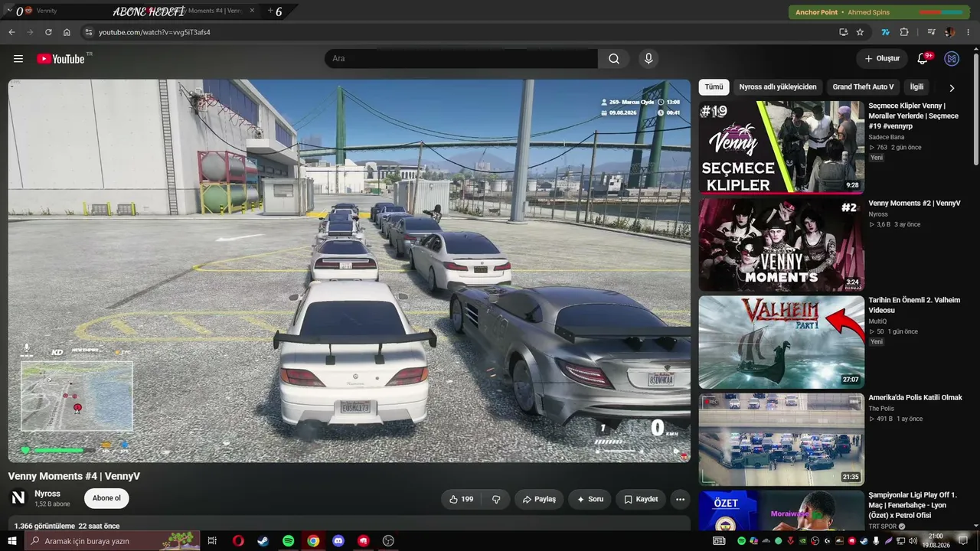Open the account avatar menu
Image resolution: width=980 pixels, height=551 pixels.
click(x=952, y=59)
